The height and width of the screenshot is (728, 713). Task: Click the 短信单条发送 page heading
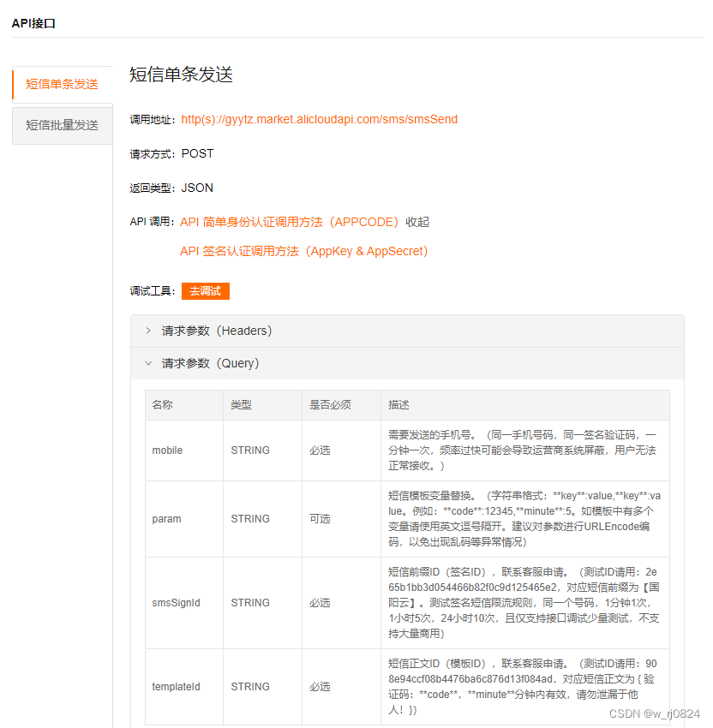click(x=181, y=75)
